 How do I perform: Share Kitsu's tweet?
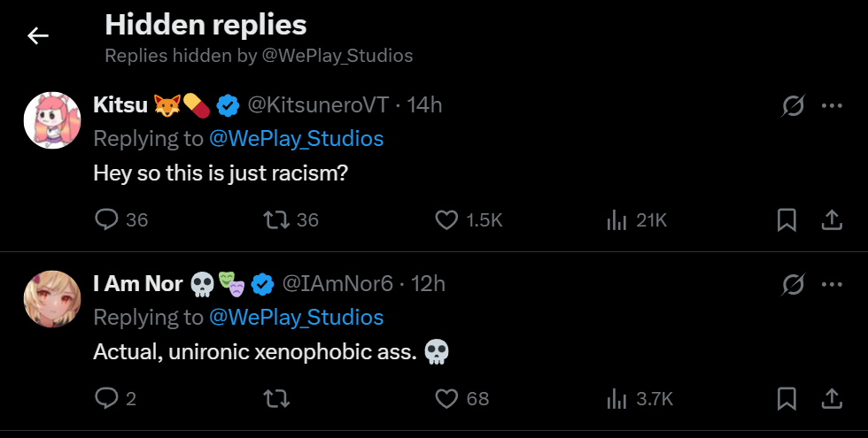(832, 219)
